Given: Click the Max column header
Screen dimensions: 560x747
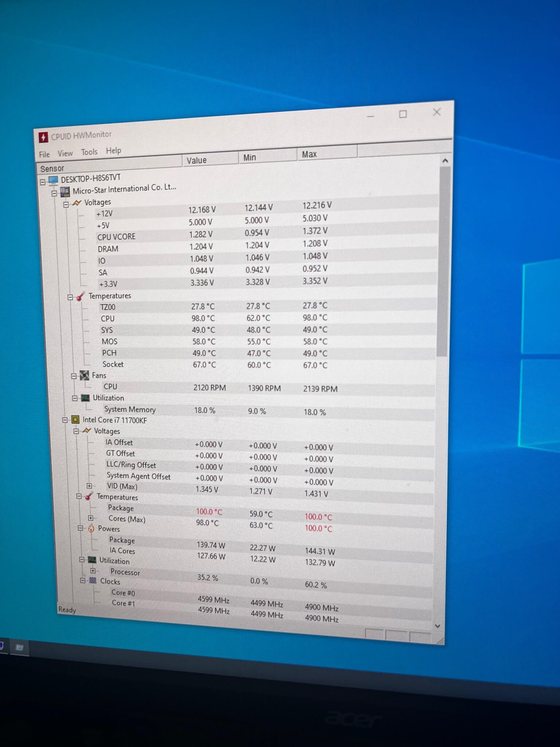Looking at the screenshot, I should pos(327,153).
